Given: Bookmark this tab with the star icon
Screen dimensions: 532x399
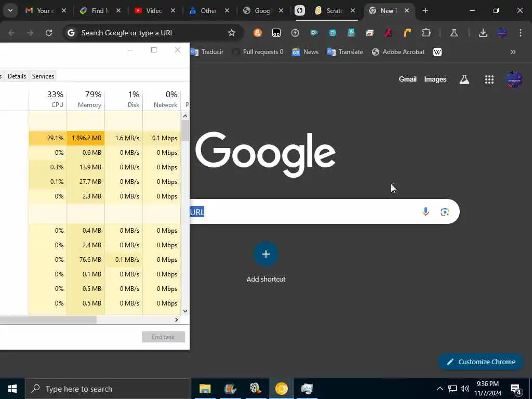Looking at the screenshot, I should pos(231,33).
